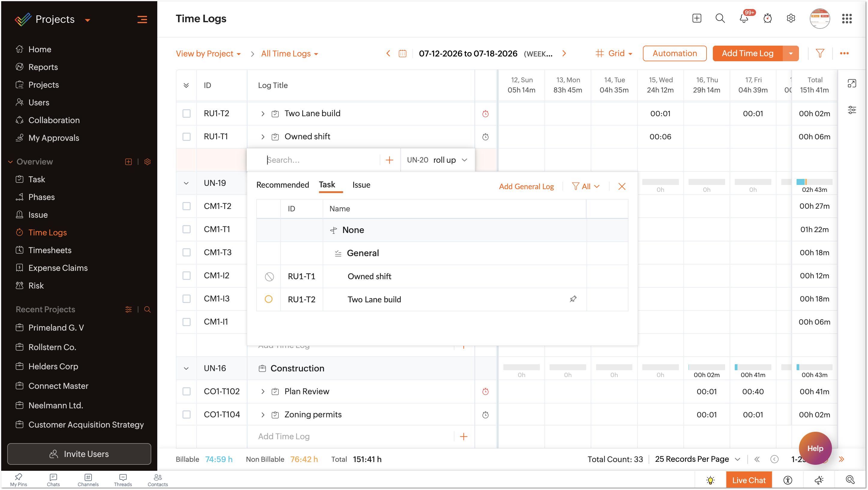868x490 pixels.
Task: Open the 25 Records Per Page dropdown
Action: [698, 459]
